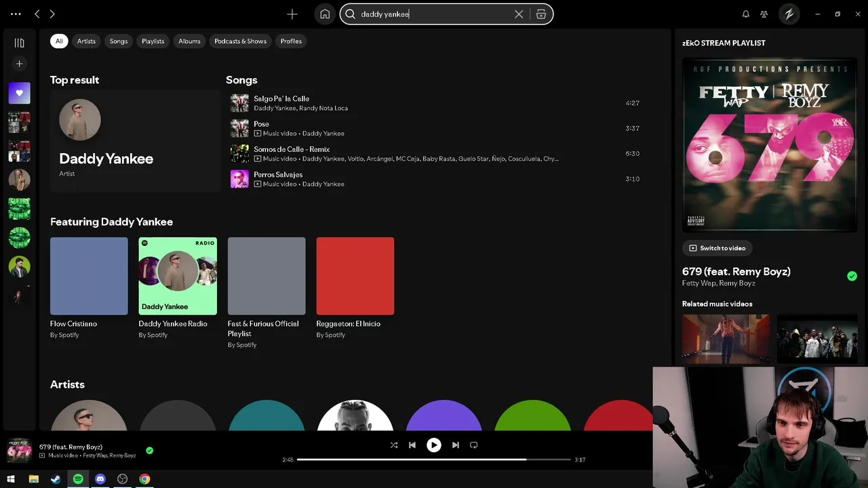
Task: Open the 679 (feat. Remy Boyz) title in panel
Action: (736, 272)
